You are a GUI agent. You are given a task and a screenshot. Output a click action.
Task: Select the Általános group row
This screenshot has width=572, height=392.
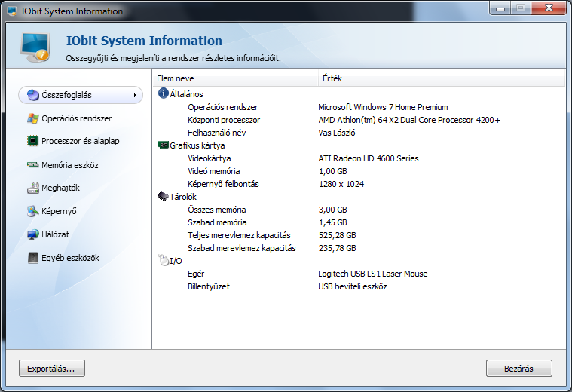click(x=359, y=93)
